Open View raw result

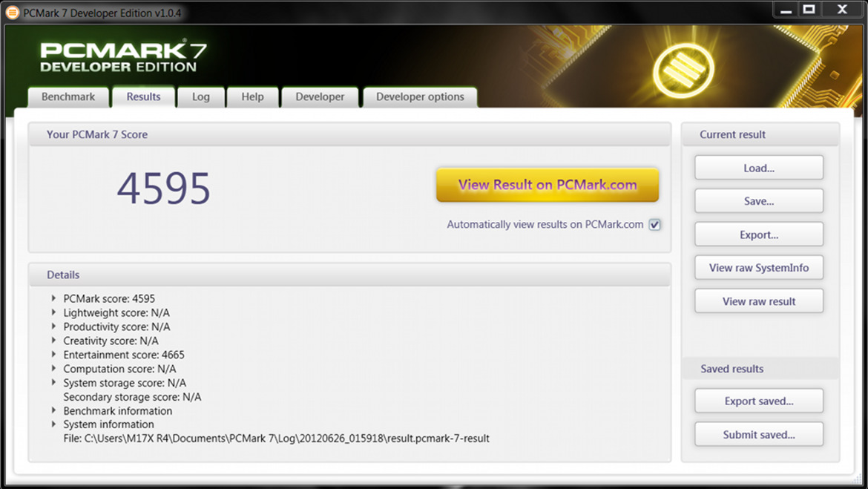[x=759, y=301]
